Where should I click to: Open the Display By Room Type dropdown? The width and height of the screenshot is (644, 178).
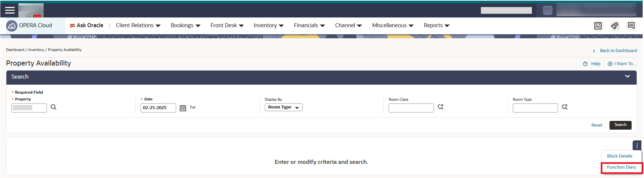284,107
